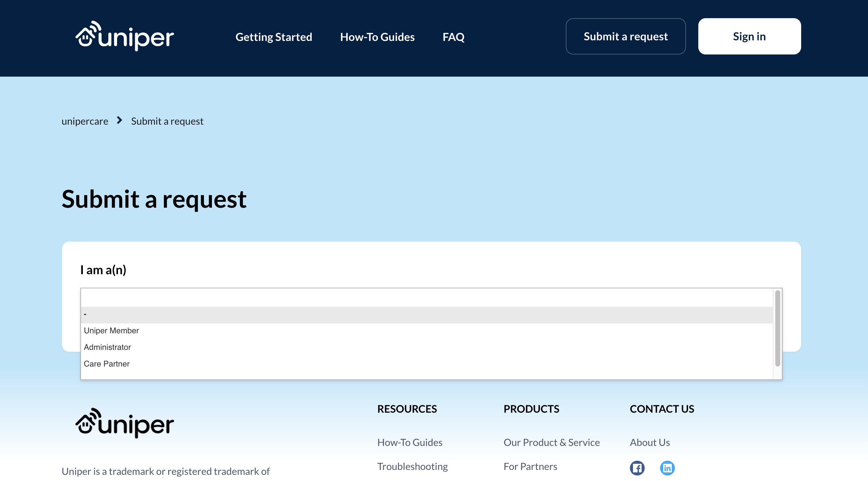Open the Getting Started menu
This screenshot has height=481, width=868.
274,37
